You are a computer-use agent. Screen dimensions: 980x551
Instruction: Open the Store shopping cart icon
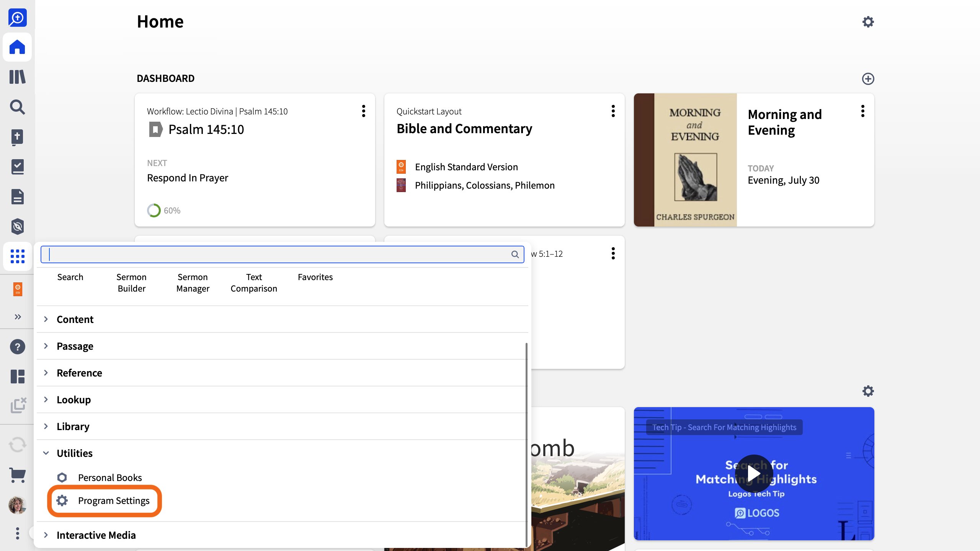(17, 475)
